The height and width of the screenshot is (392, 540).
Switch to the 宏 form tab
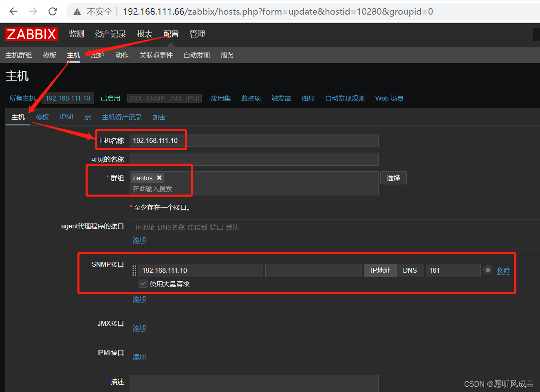[88, 117]
